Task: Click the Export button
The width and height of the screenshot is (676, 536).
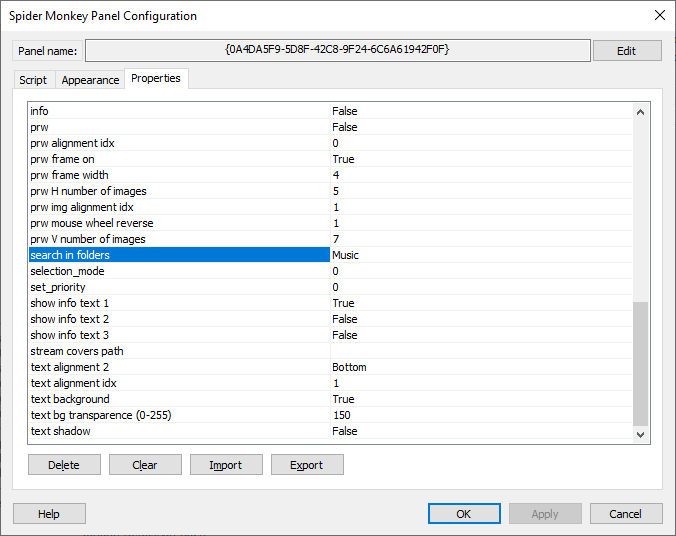Action: (x=307, y=465)
